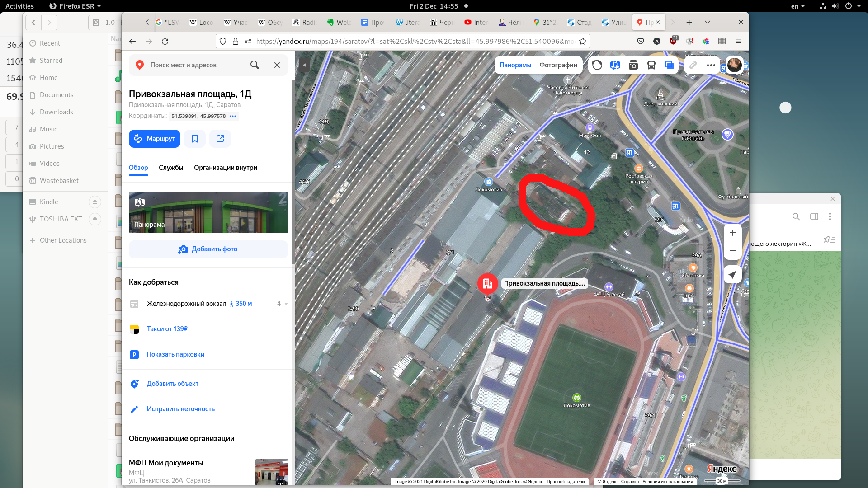Open a new Firefox tab with plus
The height and width of the screenshot is (488, 868).
tap(689, 22)
